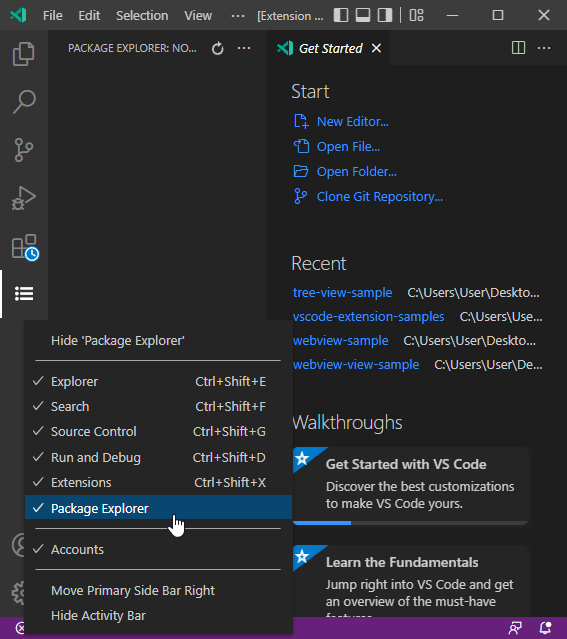
Task: Open Customize Layout icon
Action: coord(417,15)
